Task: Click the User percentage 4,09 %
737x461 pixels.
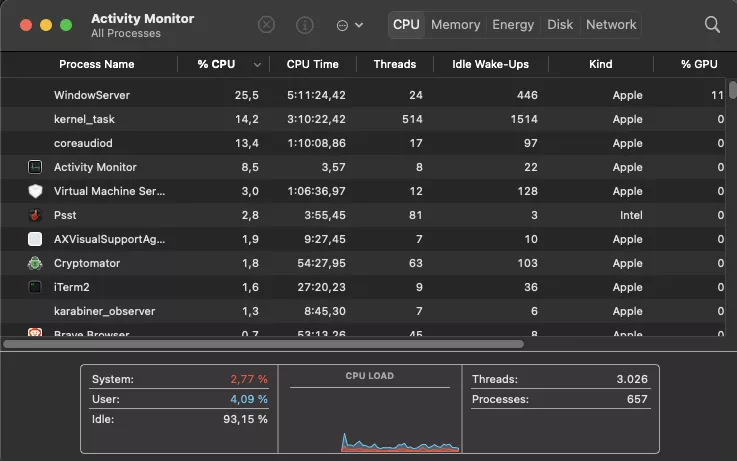Action: [x=249, y=399]
